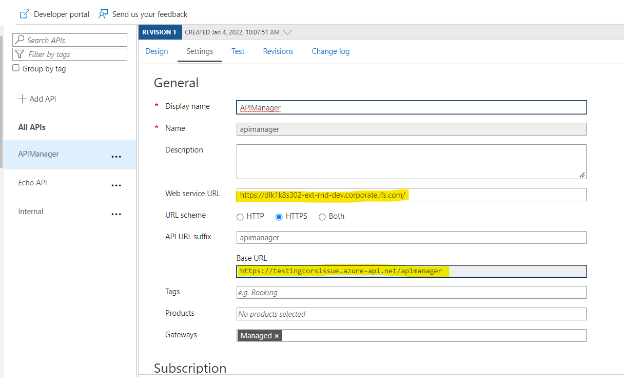Image resolution: width=624 pixels, height=378 pixels.
Task: Select the Both URL scheme radio button
Action: [322, 217]
